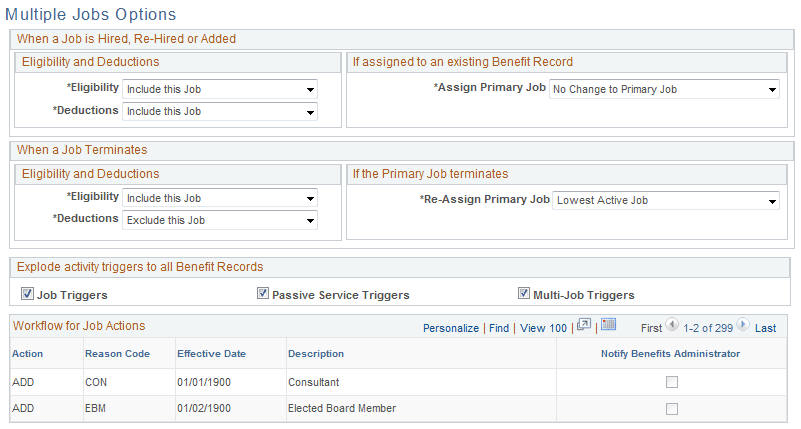Toggle the Passive Service Triggers checkbox
This screenshot has width=801, height=429.
[263, 294]
